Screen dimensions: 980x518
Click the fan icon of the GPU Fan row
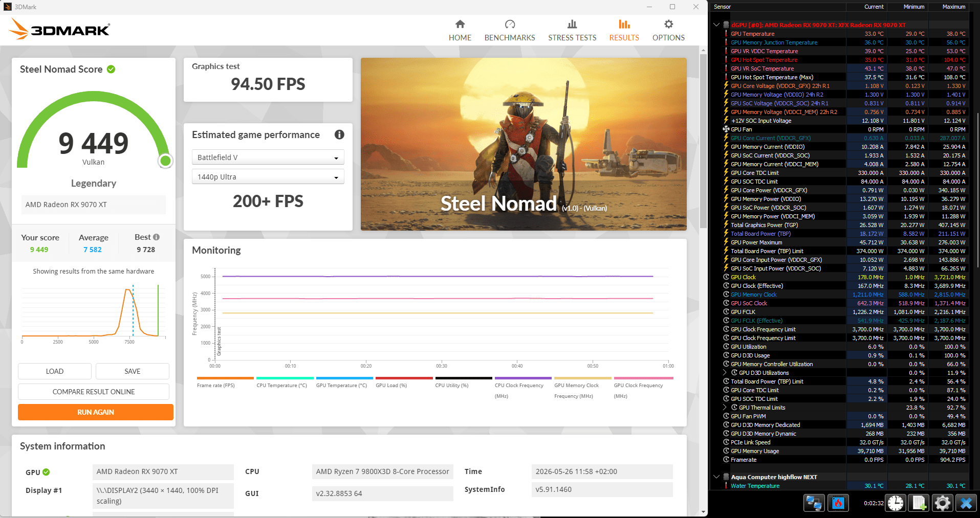(726, 129)
